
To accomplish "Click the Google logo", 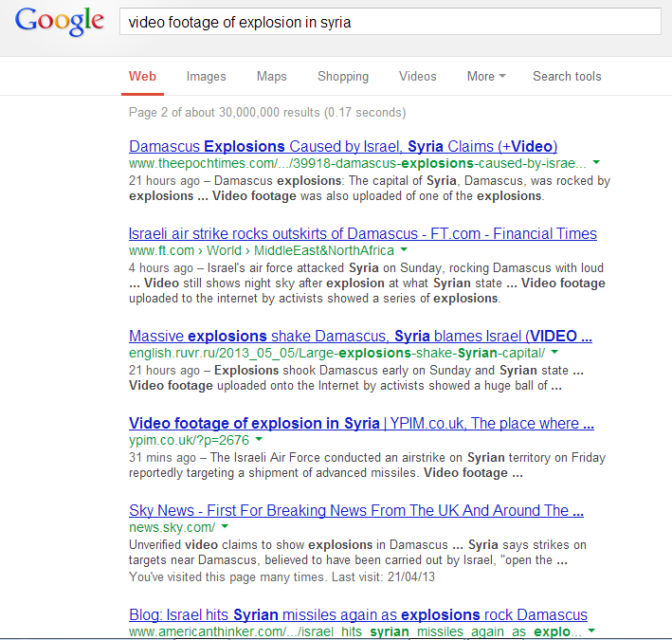I will pyautogui.click(x=59, y=22).
